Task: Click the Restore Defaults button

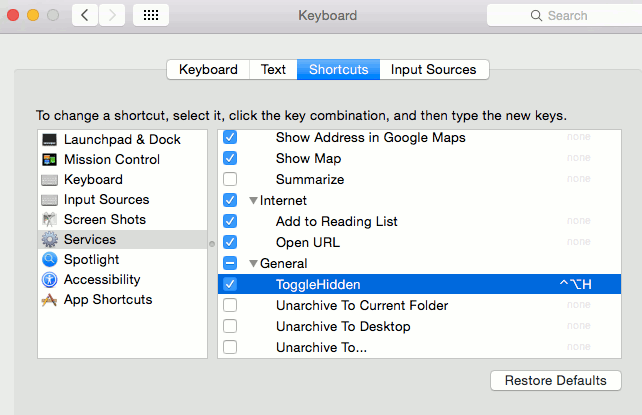Action: tap(556, 381)
